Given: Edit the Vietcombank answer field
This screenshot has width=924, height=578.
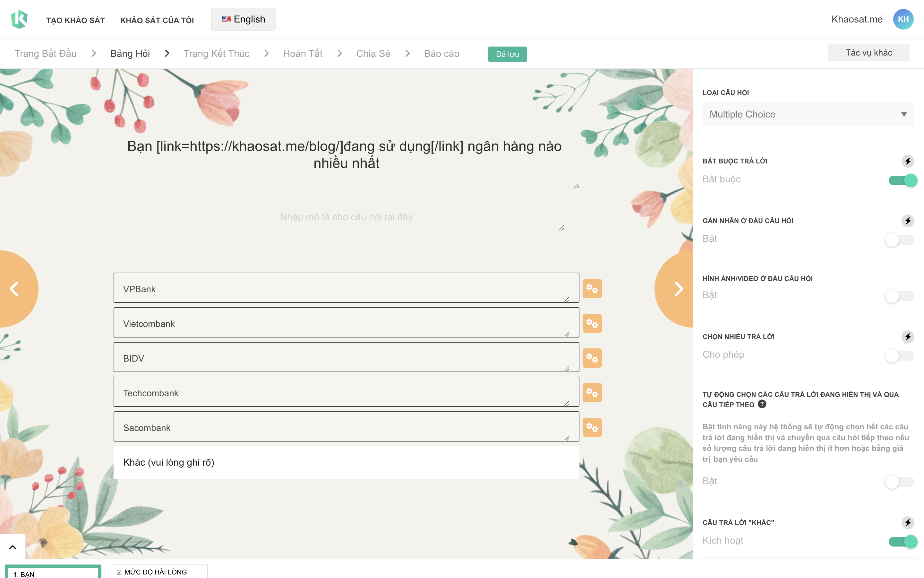Looking at the screenshot, I should click(x=346, y=323).
